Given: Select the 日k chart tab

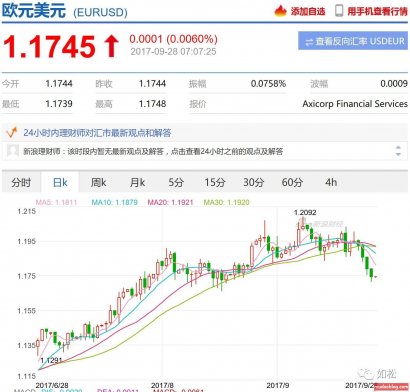Looking at the screenshot, I should (60, 182).
